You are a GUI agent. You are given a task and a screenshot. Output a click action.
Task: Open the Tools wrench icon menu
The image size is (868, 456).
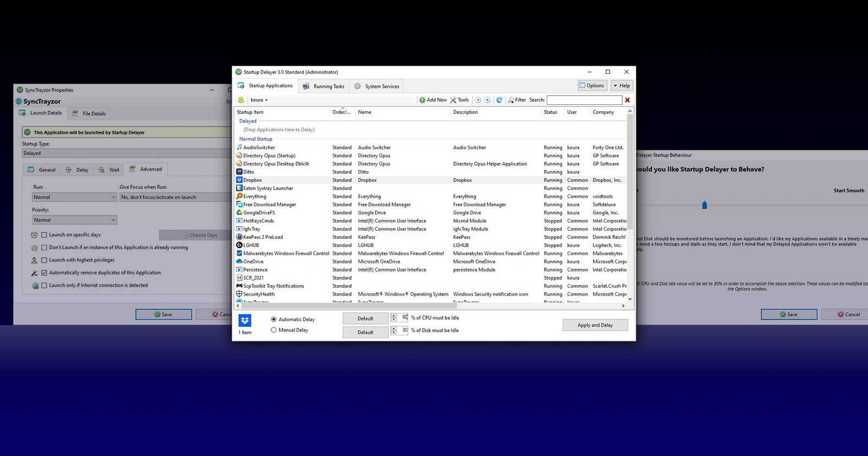coord(453,100)
